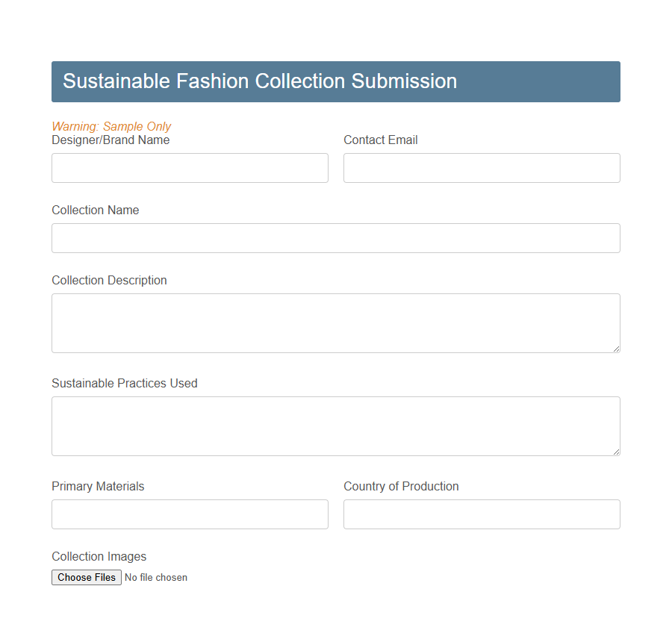Click the Sustainable Practices resize handle
The image size is (672, 639).
[617, 452]
